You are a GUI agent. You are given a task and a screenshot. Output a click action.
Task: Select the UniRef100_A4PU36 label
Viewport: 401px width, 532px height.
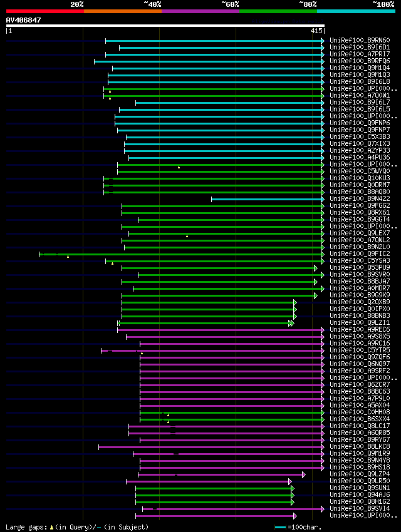(x=360, y=158)
